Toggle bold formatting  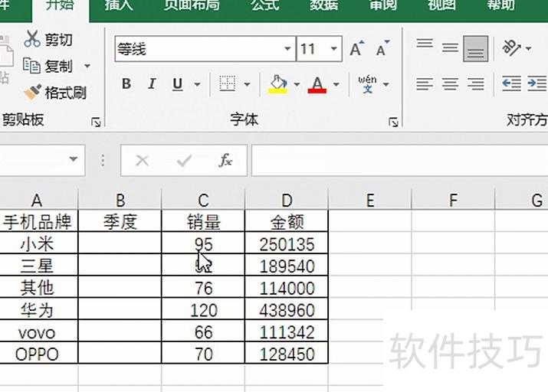point(126,84)
